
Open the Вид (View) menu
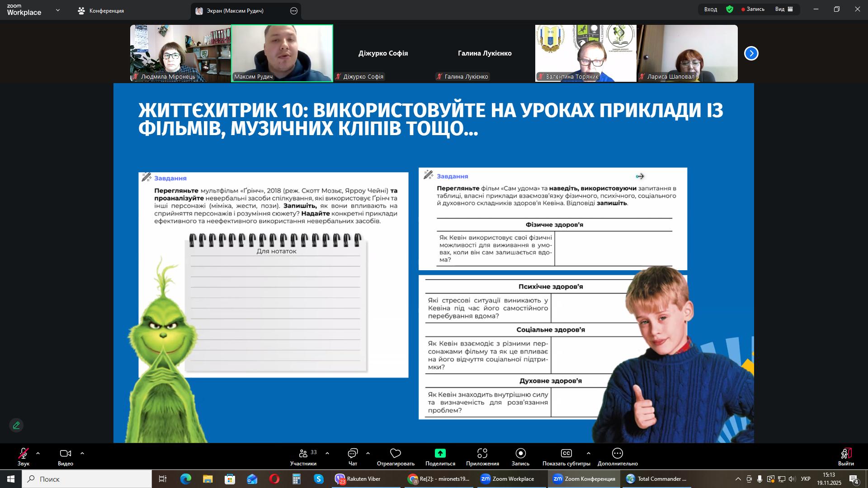784,9
